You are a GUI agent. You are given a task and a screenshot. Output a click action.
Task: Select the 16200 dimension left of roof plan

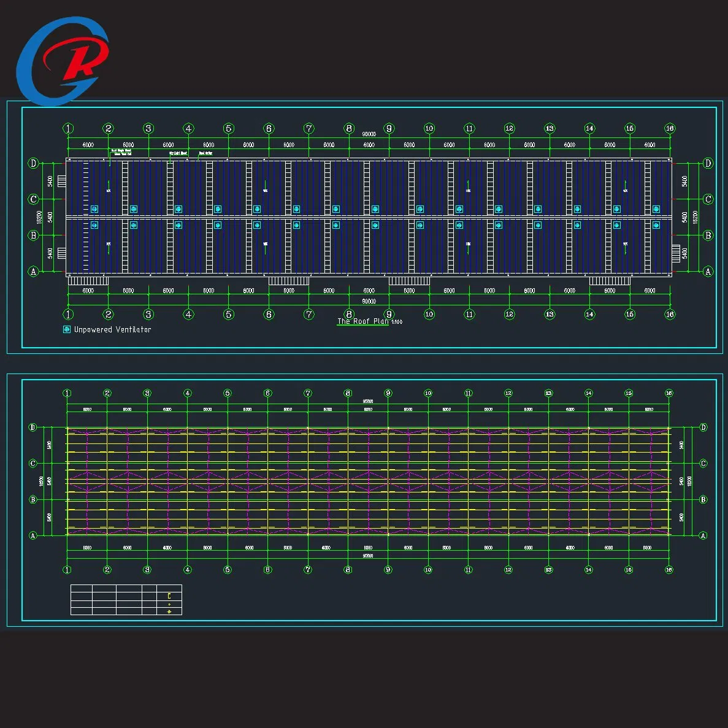pyautogui.click(x=39, y=217)
